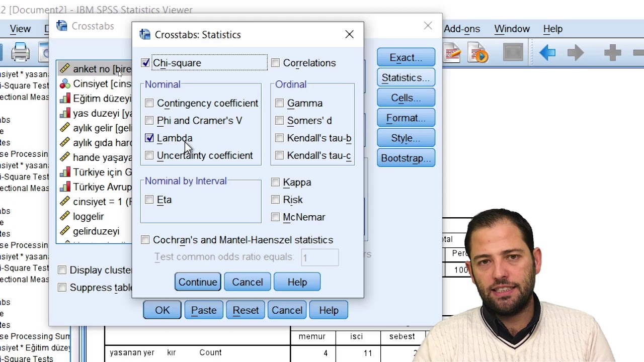Check the Kappa checkbox
Image resolution: width=644 pixels, height=362 pixels.
click(x=275, y=182)
